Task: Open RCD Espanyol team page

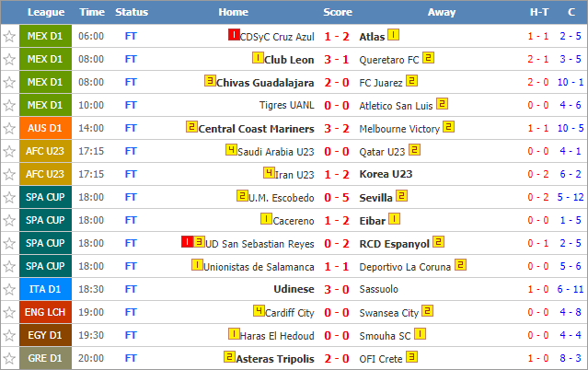Action: [394, 244]
